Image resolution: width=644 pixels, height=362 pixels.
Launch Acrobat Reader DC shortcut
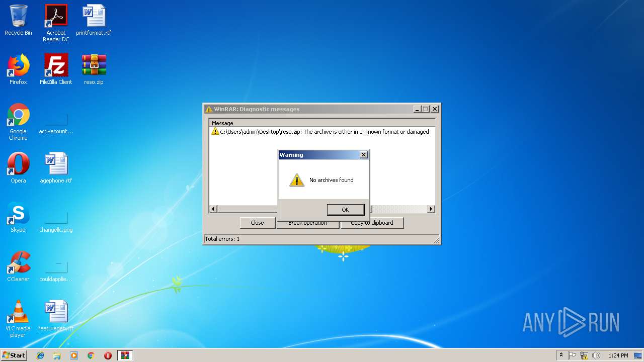pos(56,23)
